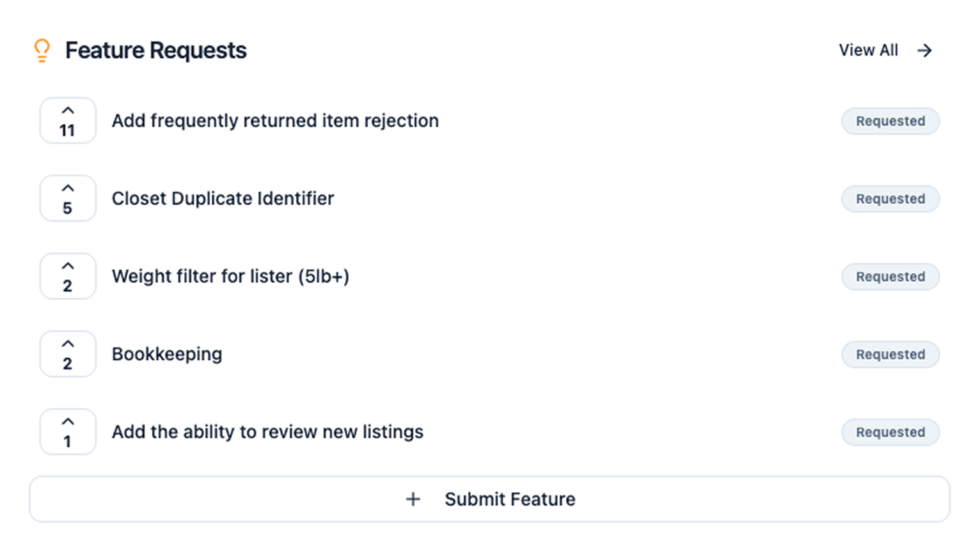Screen dimensions: 980x549
Task: Upvote the frequently returned item rejection request
Action: point(68,121)
